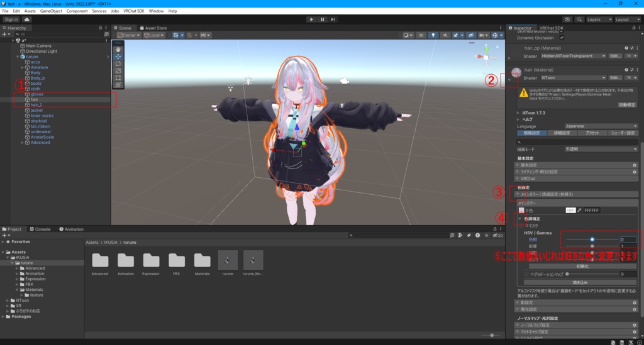Open the hair_op material help icon

pos(626,48)
